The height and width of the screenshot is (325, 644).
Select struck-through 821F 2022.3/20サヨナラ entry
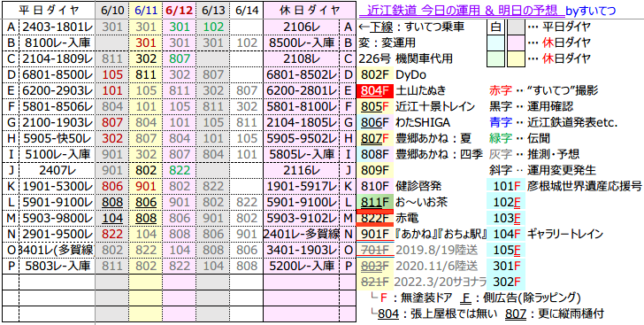(422, 282)
